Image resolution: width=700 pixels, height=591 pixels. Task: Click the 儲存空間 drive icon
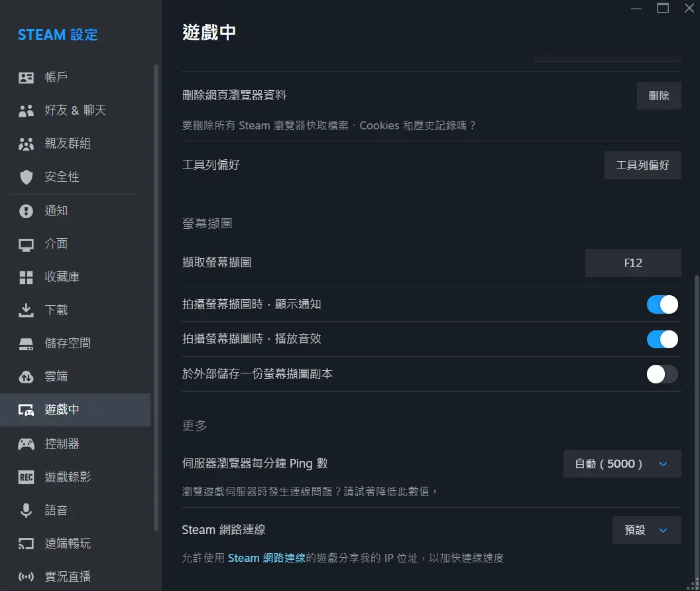(x=26, y=344)
